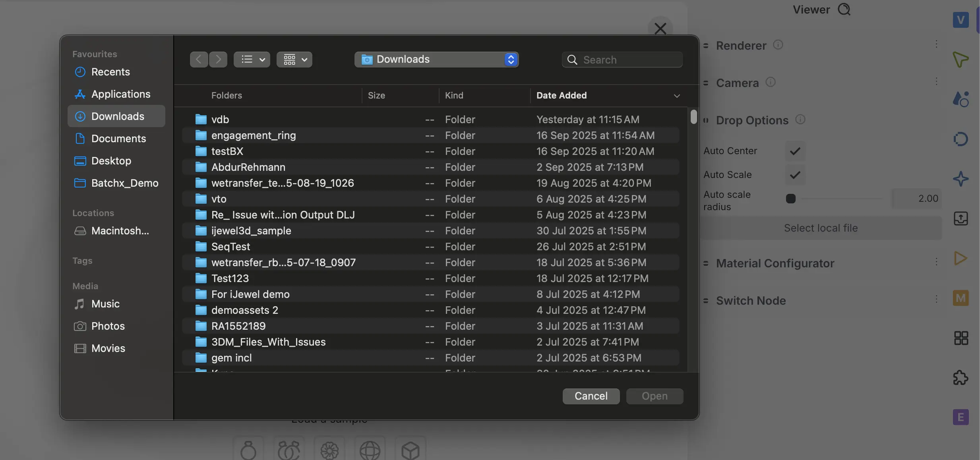Sort by Kind column header
This screenshot has width=980, height=460.
454,95
